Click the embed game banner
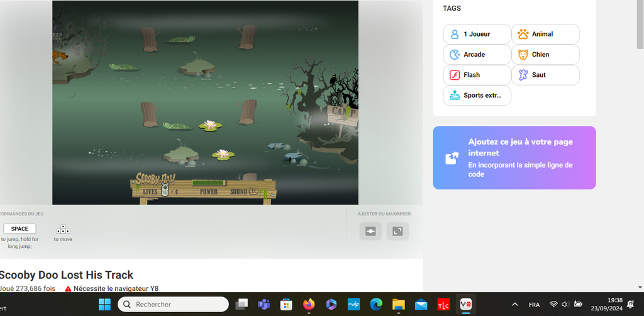 tap(514, 157)
